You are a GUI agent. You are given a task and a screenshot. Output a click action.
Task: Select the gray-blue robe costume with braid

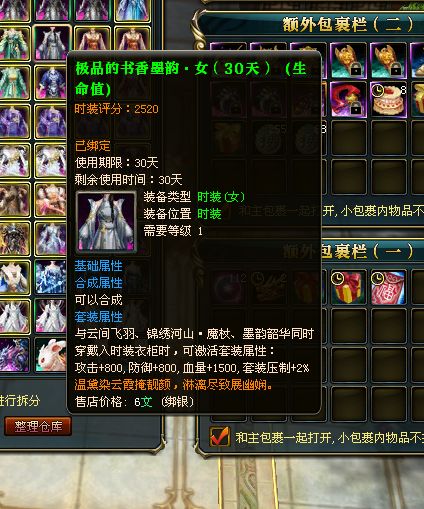click(x=52, y=43)
